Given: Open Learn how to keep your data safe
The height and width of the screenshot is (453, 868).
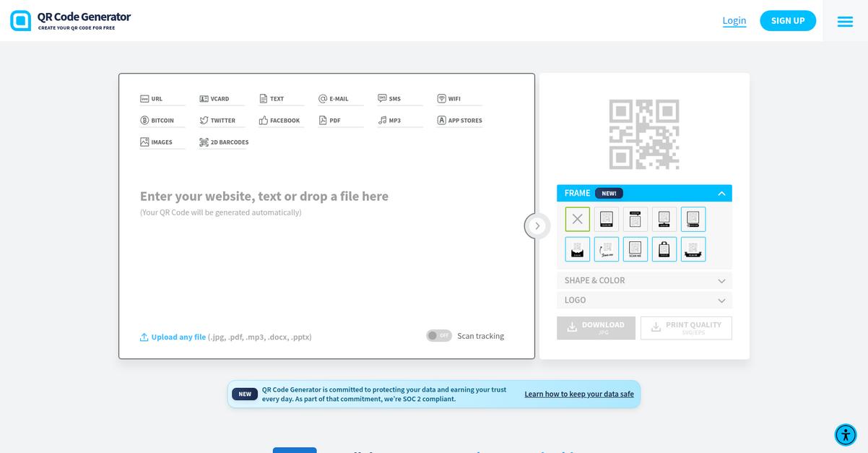Looking at the screenshot, I should pyautogui.click(x=579, y=394).
